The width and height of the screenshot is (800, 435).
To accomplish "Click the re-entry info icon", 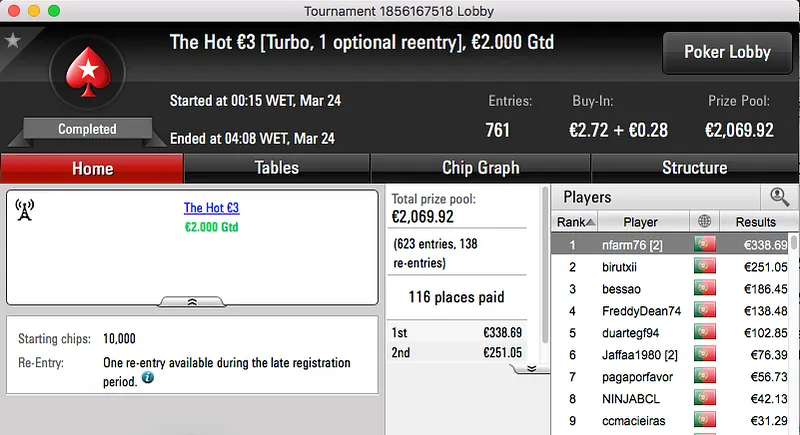I will pos(148,378).
